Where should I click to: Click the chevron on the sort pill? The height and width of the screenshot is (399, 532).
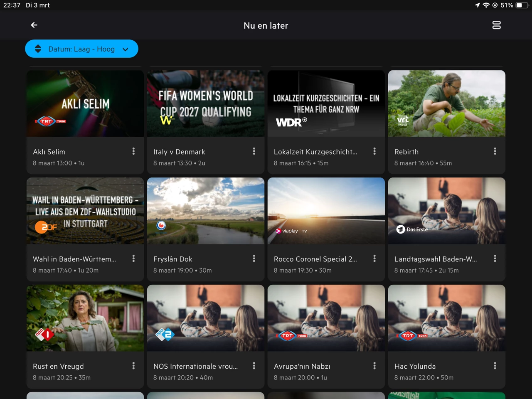click(126, 49)
